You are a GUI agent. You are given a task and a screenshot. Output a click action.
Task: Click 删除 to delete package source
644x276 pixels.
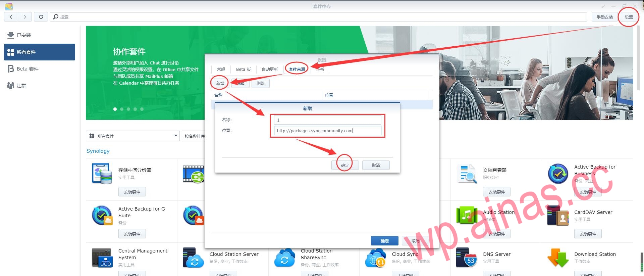(261, 83)
